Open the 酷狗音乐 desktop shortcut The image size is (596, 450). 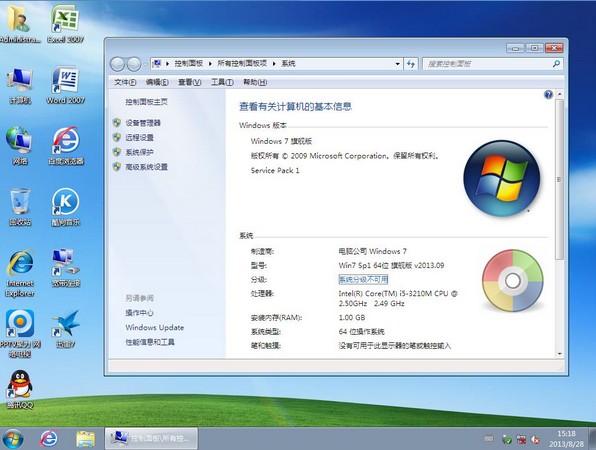(x=65, y=207)
